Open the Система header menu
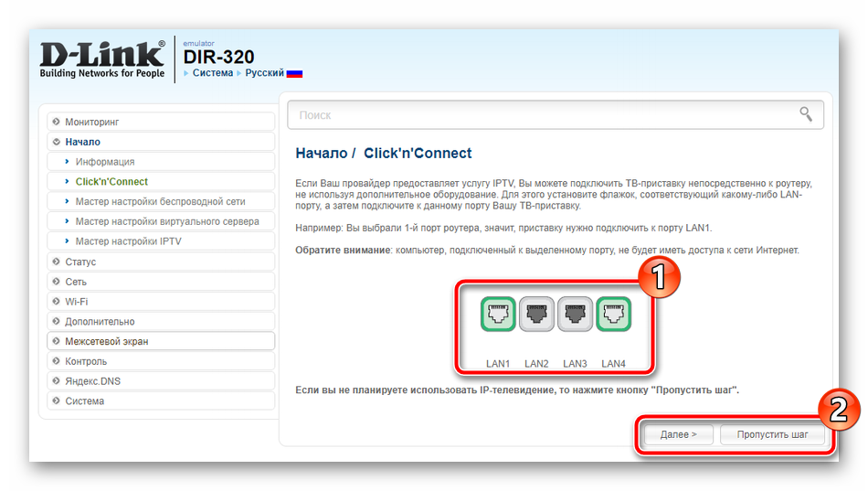 (213, 72)
